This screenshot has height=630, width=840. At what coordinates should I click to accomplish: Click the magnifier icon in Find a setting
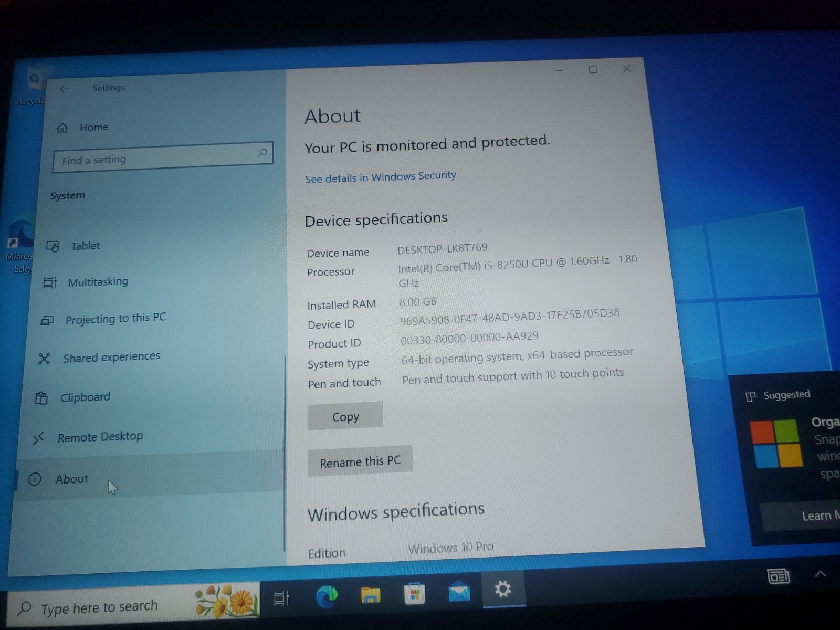[262, 153]
